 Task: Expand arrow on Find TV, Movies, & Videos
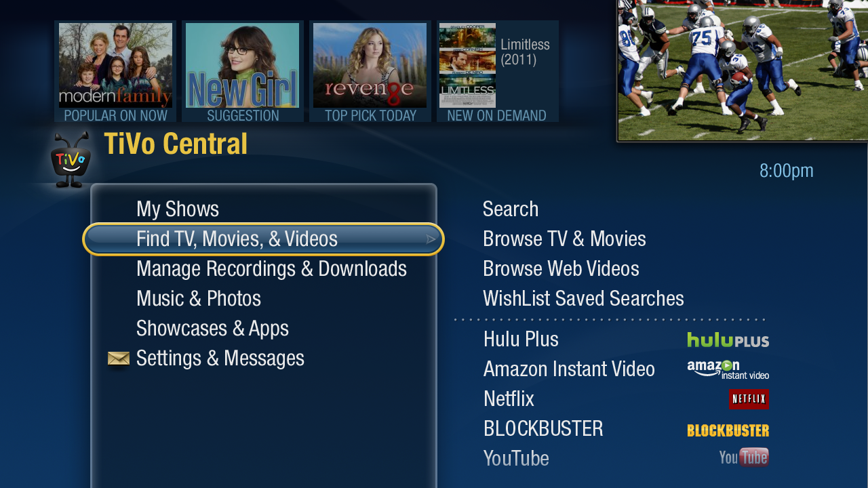(431, 239)
